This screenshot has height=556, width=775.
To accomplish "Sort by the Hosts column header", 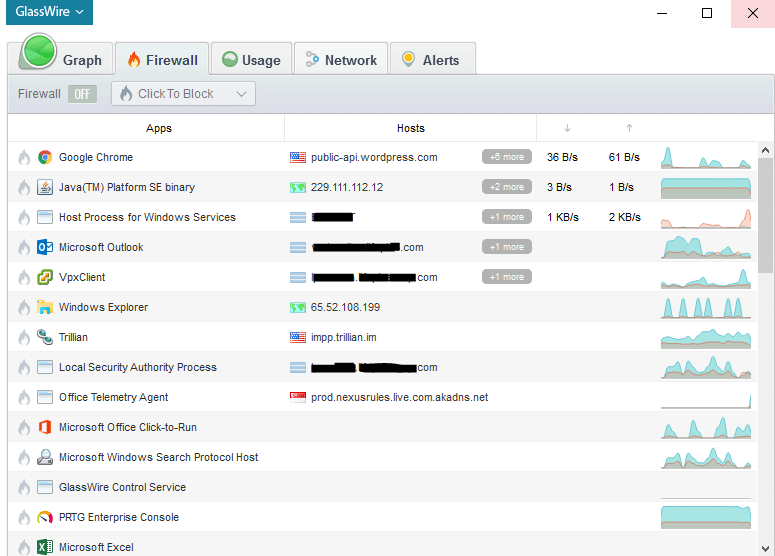I will (411, 128).
